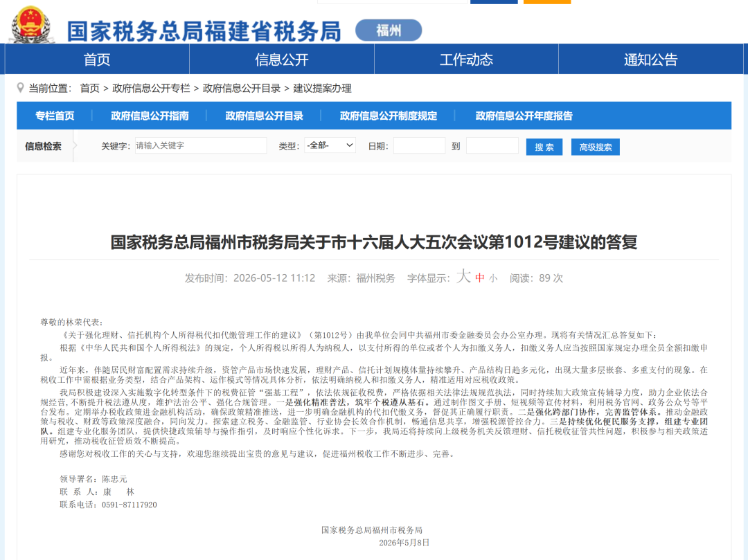This screenshot has height=560, width=748.
Task: Expand the 类型 -全部- dropdown
Action: pos(330,145)
